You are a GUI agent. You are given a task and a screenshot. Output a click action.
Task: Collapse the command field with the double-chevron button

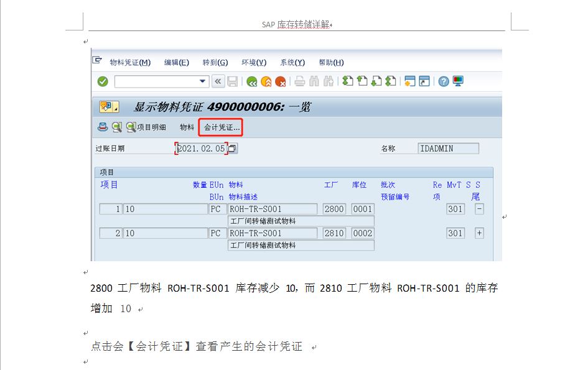click(x=218, y=81)
